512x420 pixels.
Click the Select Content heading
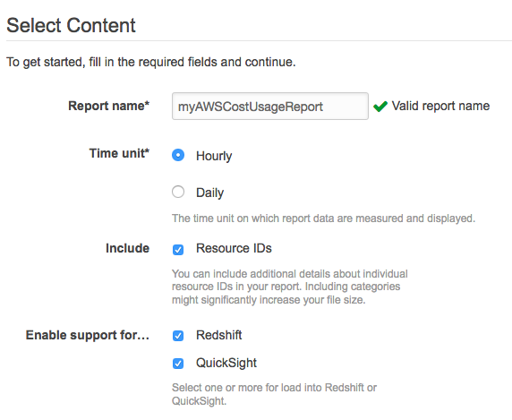(x=71, y=25)
